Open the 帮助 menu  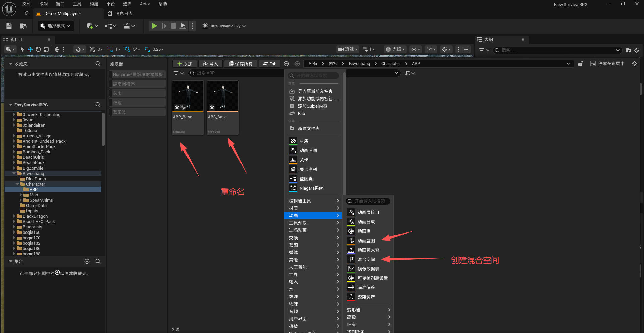click(x=163, y=4)
